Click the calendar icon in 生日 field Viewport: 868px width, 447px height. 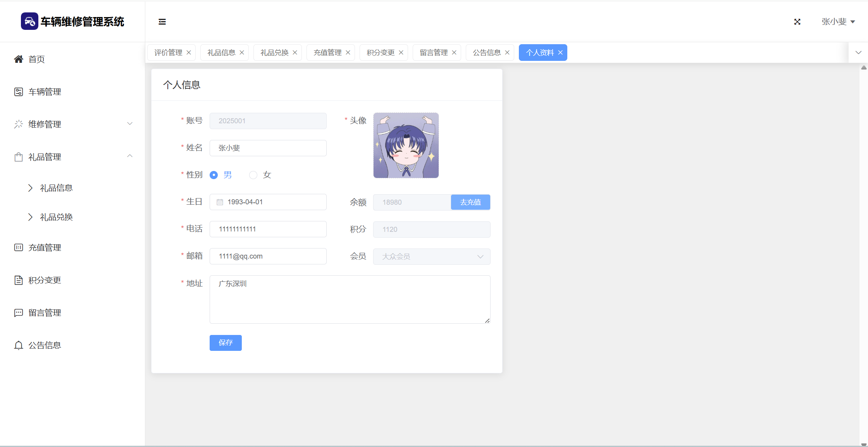(220, 202)
